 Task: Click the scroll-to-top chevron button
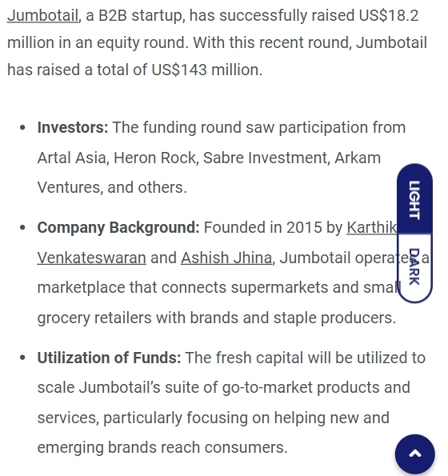tap(414, 454)
